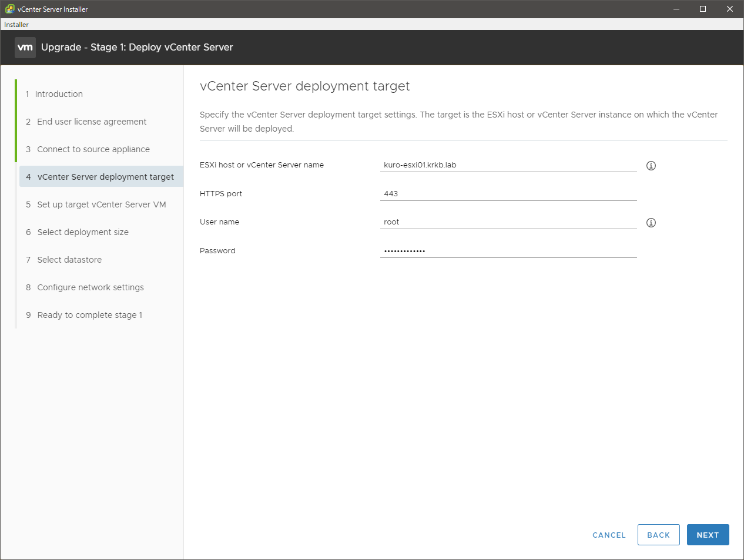Open the Select deployment size step

83,232
